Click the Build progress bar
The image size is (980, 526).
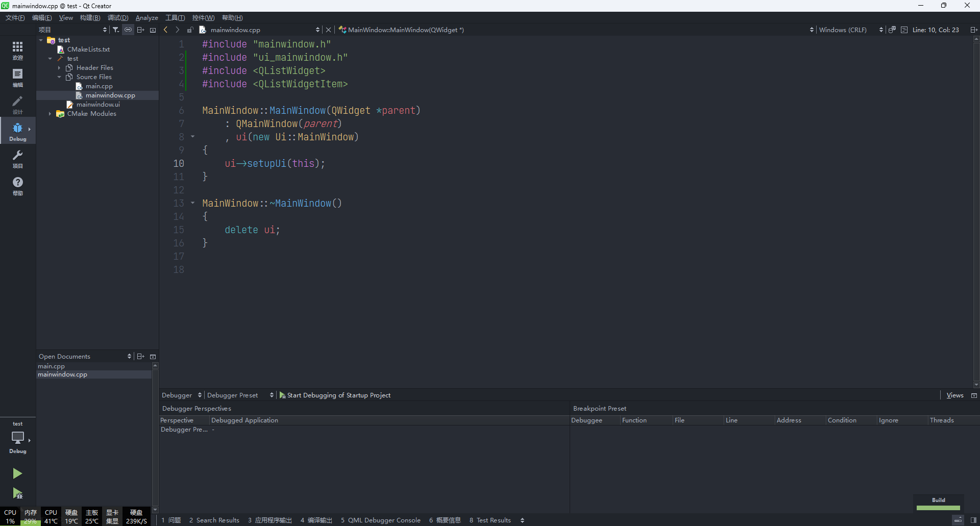click(x=938, y=508)
